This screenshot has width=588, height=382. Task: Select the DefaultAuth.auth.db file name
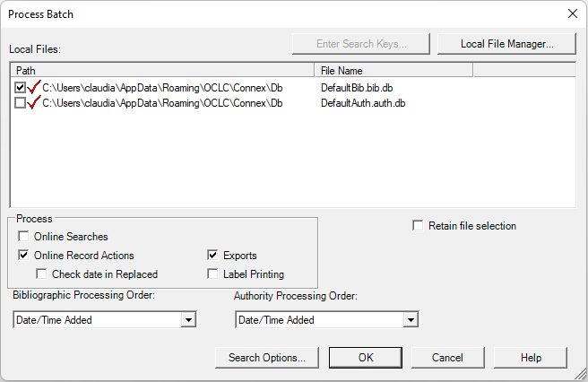coord(363,103)
